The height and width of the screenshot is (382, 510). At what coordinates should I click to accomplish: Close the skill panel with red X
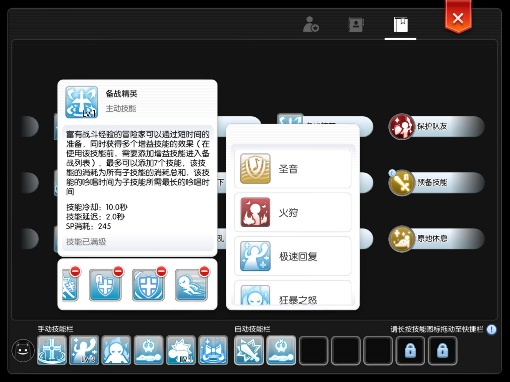(x=458, y=17)
